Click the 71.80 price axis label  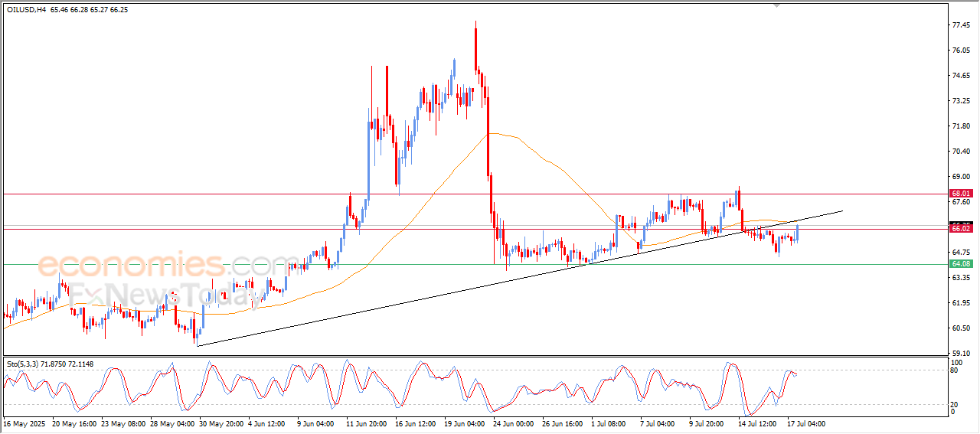(961, 126)
